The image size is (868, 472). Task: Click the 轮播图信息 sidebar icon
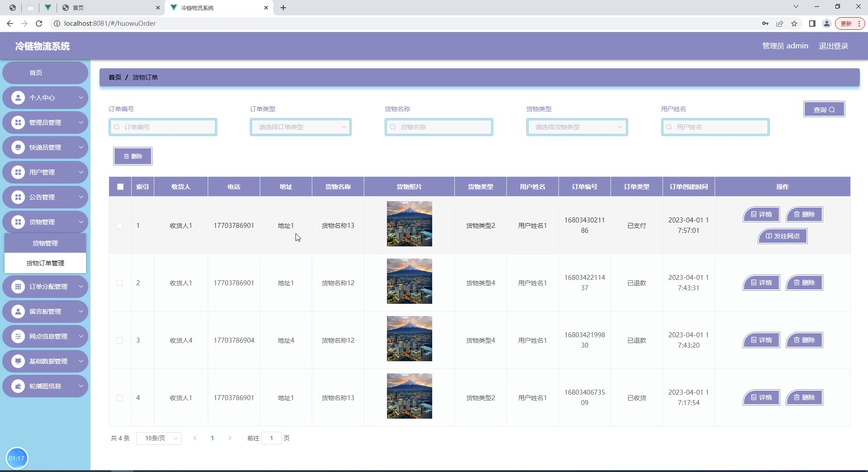pyautogui.click(x=18, y=386)
